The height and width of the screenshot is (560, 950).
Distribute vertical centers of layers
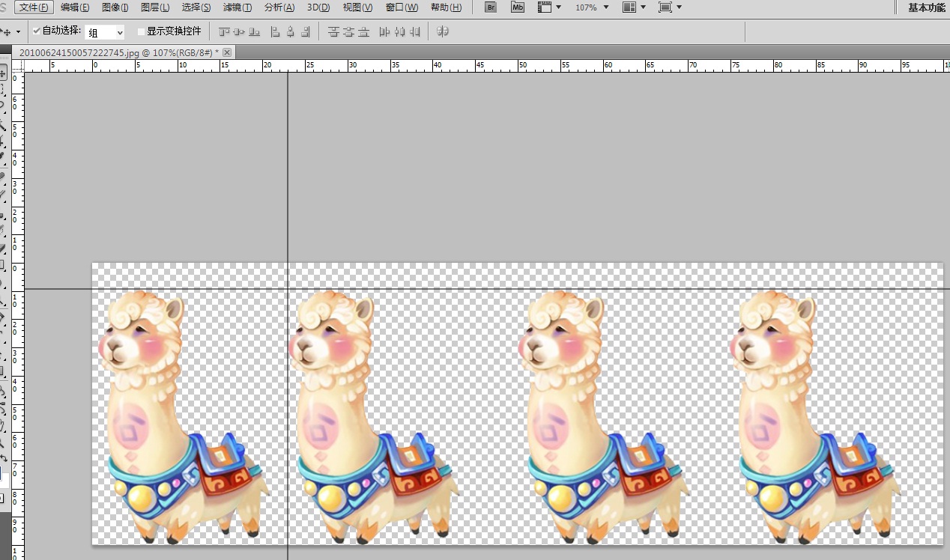348,32
